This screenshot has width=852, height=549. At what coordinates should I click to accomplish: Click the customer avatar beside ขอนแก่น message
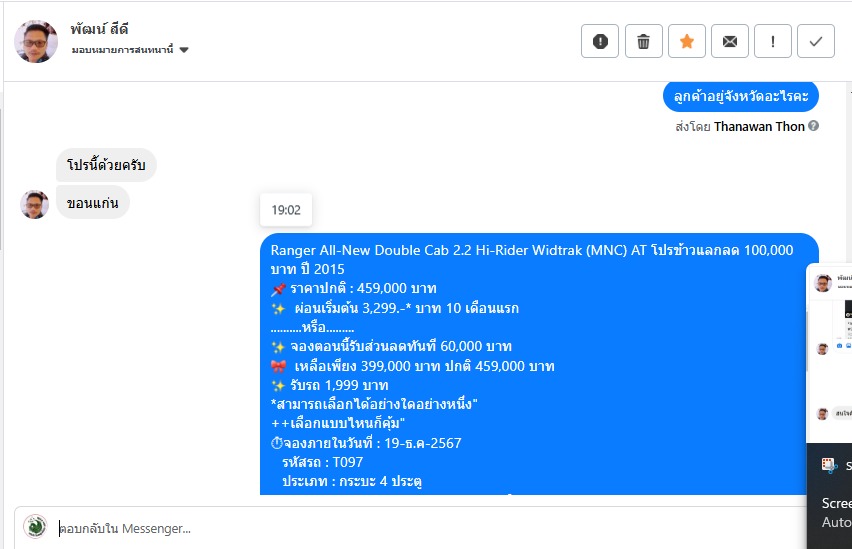click(35, 204)
